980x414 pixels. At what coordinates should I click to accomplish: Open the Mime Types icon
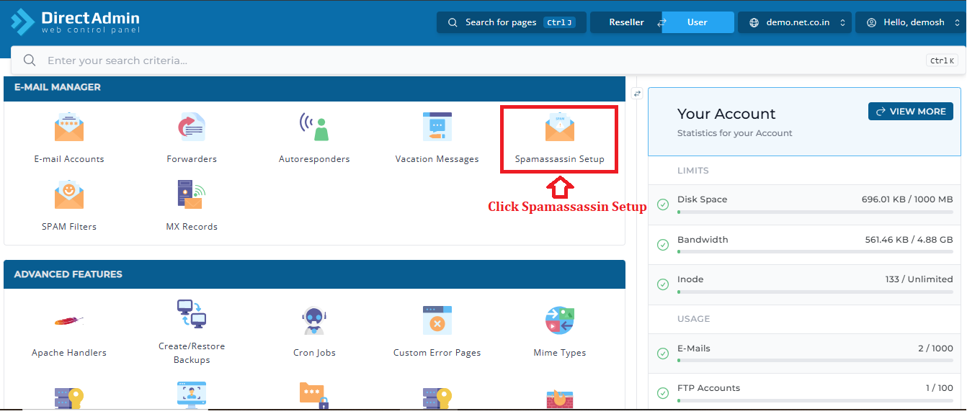click(559, 320)
